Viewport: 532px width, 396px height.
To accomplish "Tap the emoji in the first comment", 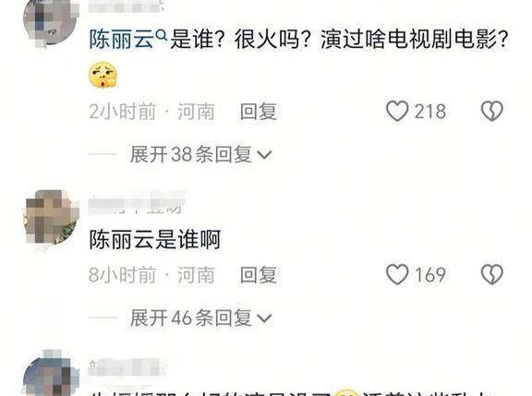I will click(x=103, y=75).
